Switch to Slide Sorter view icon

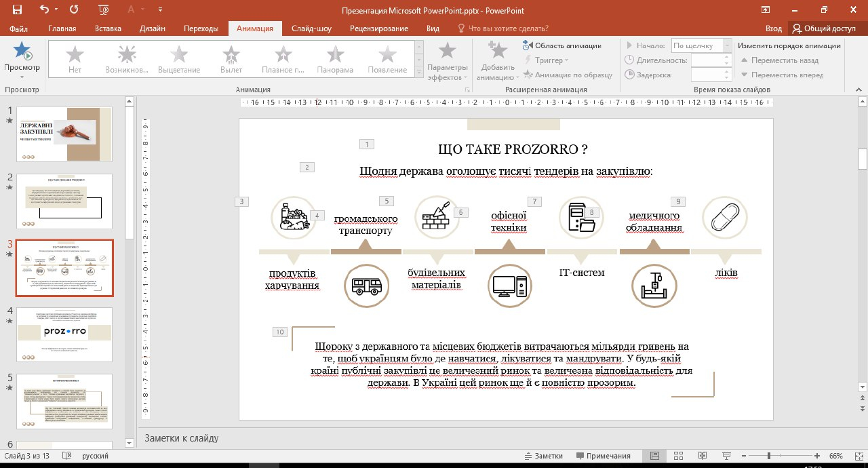click(678, 456)
